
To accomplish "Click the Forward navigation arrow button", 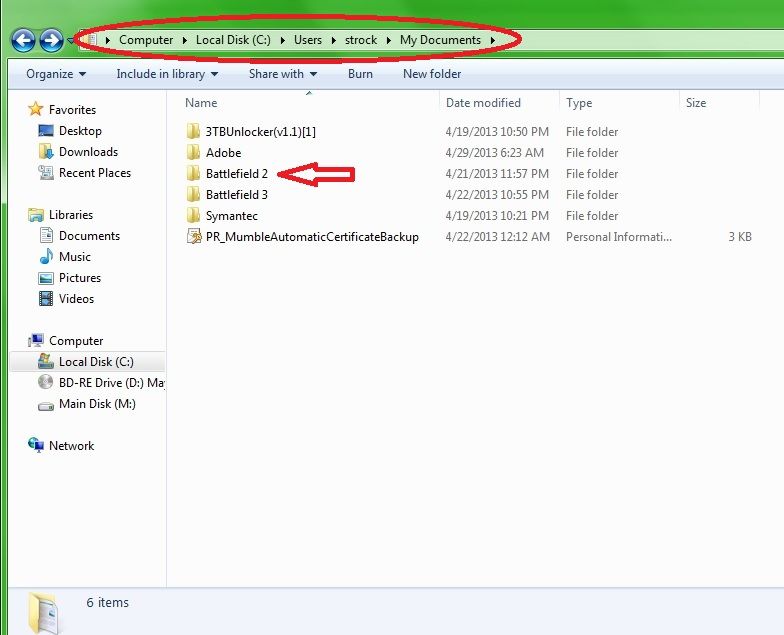I will pos(51,40).
